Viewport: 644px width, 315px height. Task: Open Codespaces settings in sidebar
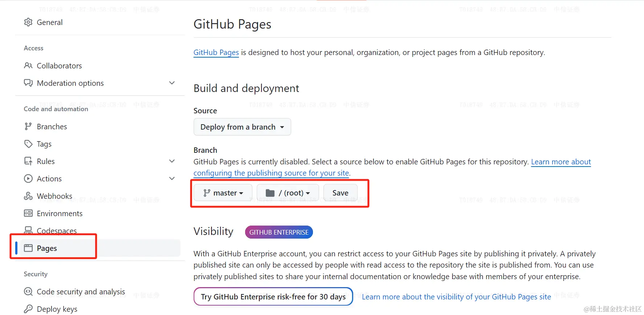coord(57,231)
